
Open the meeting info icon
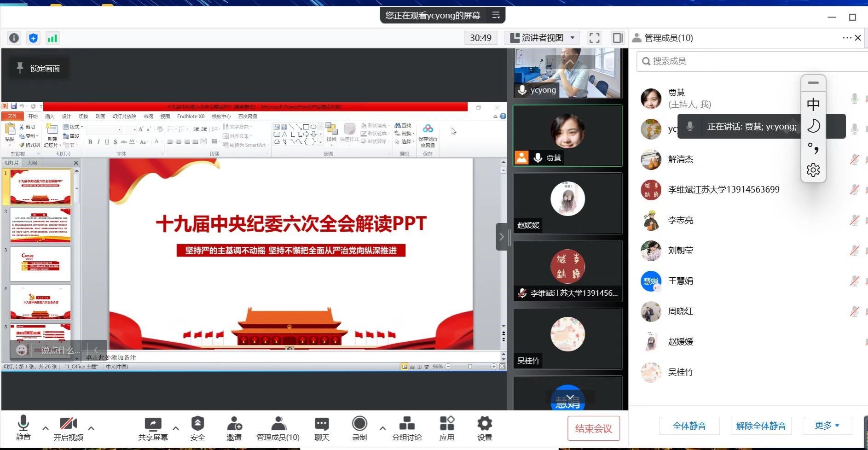[x=14, y=38]
